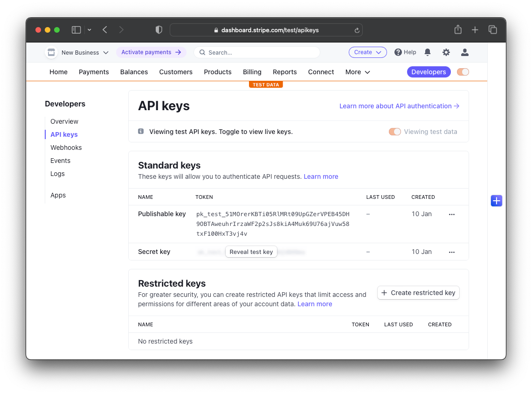This screenshot has height=394, width=532.
Task: Select Webhooks in sidebar
Action: click(66, 148)
